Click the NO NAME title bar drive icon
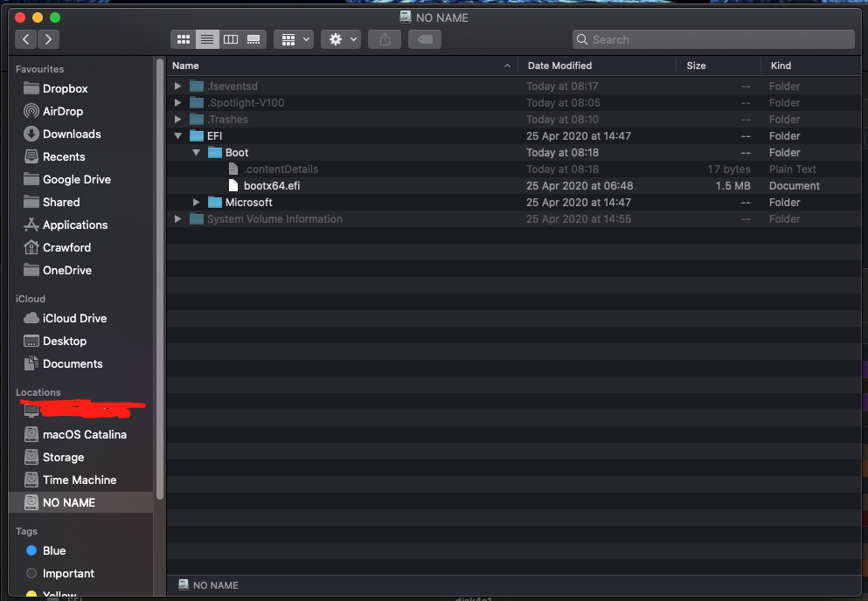 (x=406, y=17)
